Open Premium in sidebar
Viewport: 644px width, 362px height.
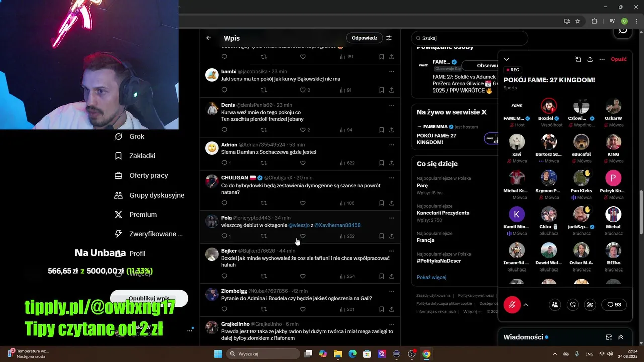[136, 215]
